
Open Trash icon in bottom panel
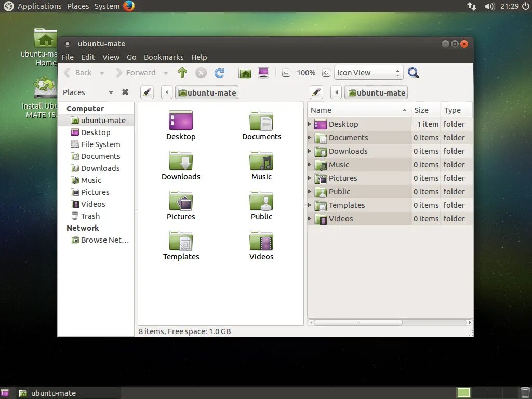(525, 393)
